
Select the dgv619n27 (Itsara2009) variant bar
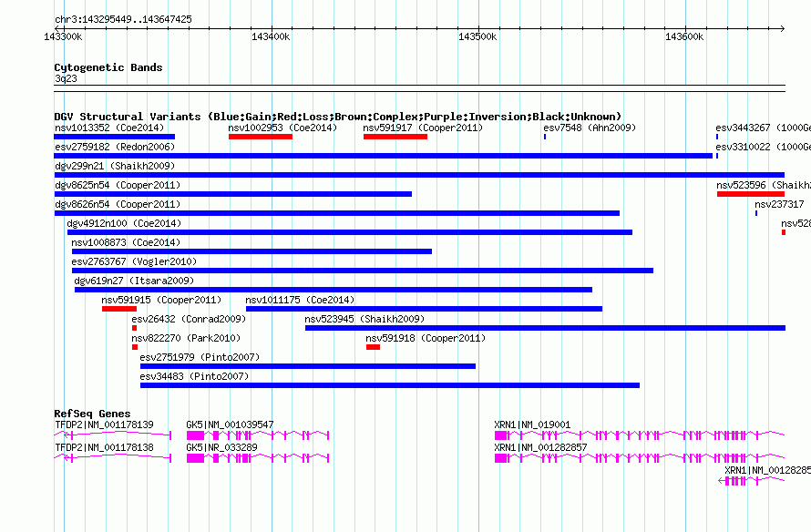pos(334,290)
